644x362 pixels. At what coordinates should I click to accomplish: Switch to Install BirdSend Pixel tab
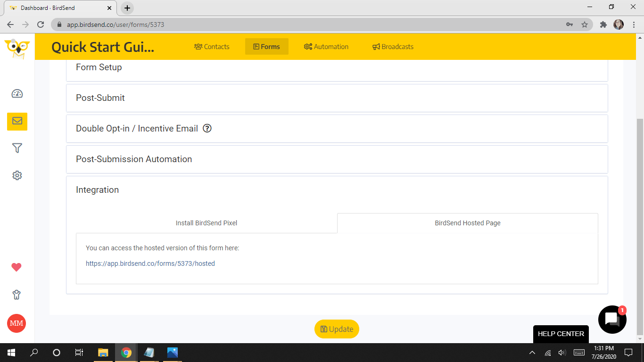pyautogui.click(x=206, y=223)
